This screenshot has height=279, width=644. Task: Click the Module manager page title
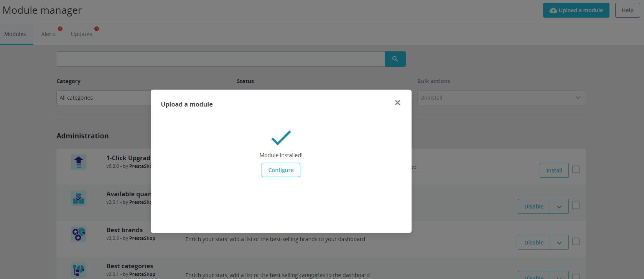point(42,10)
